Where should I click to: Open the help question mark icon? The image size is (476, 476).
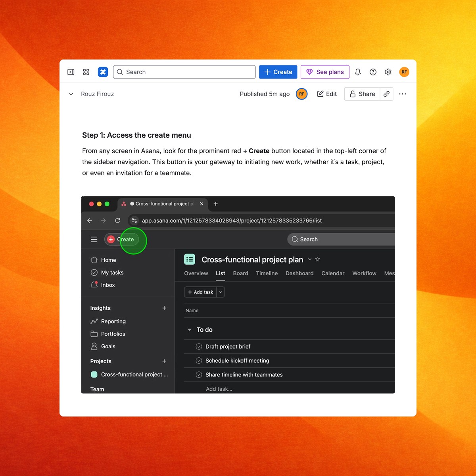click(x=373, y=72)
